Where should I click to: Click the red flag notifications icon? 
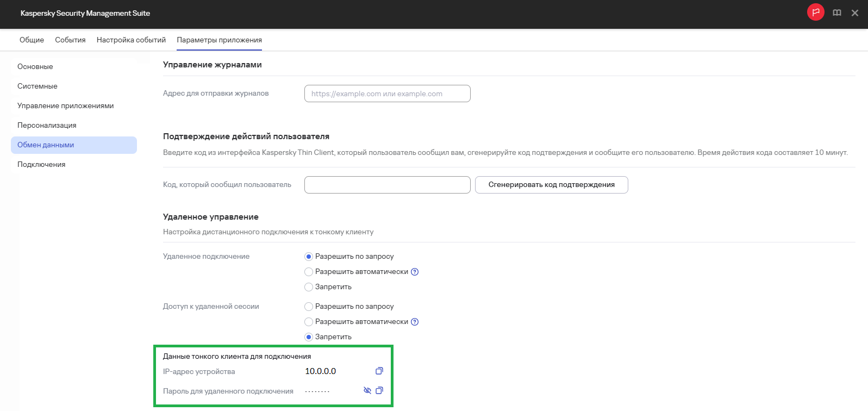click(815, 13)
